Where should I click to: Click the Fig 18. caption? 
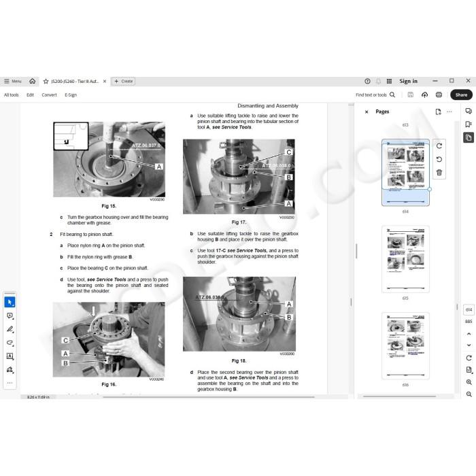point(239,361)
